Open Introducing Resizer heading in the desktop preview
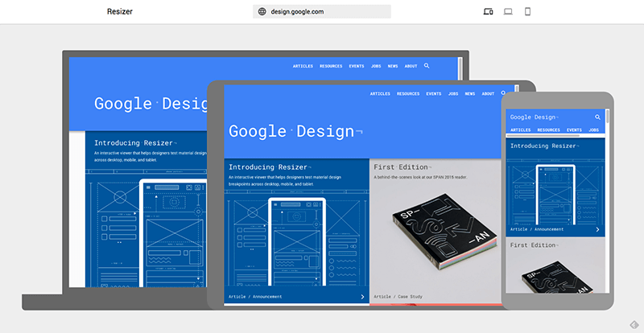 [x=135, y=143]
